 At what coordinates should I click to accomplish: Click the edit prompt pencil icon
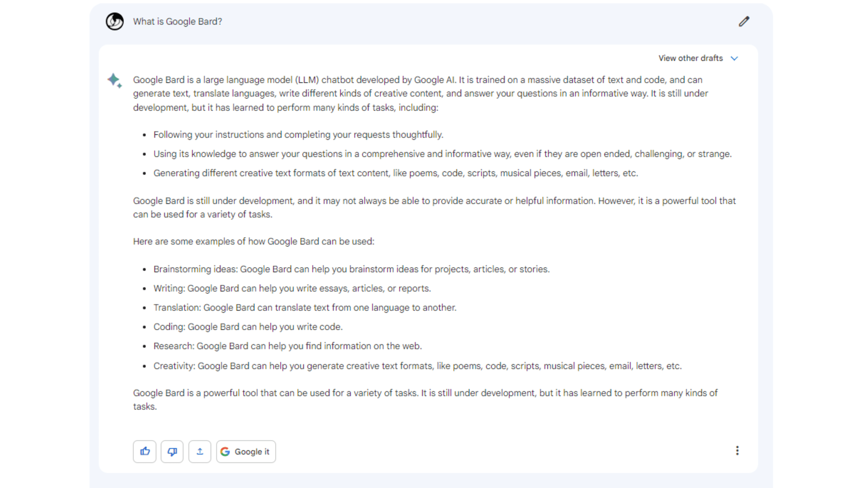click(744, 21)
